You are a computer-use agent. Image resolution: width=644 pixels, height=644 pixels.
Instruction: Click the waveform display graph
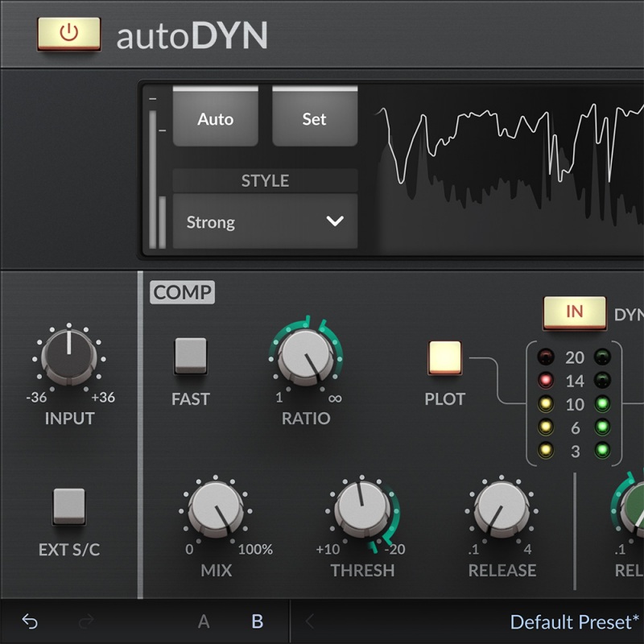[509, 168]
